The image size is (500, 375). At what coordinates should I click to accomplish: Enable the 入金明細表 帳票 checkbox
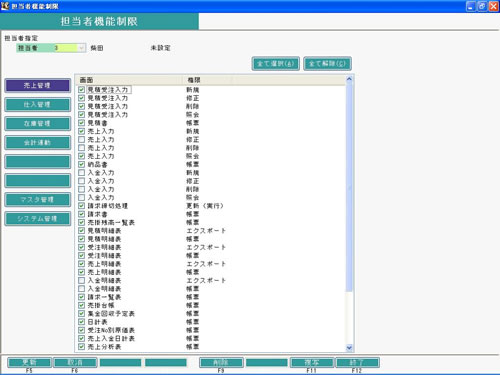[81, 289]
